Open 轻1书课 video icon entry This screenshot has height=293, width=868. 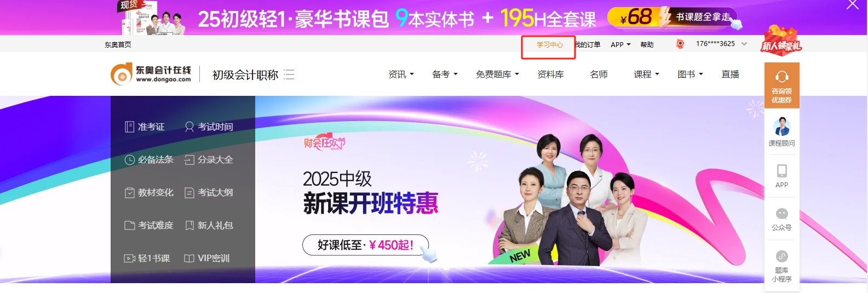point(130,258)
